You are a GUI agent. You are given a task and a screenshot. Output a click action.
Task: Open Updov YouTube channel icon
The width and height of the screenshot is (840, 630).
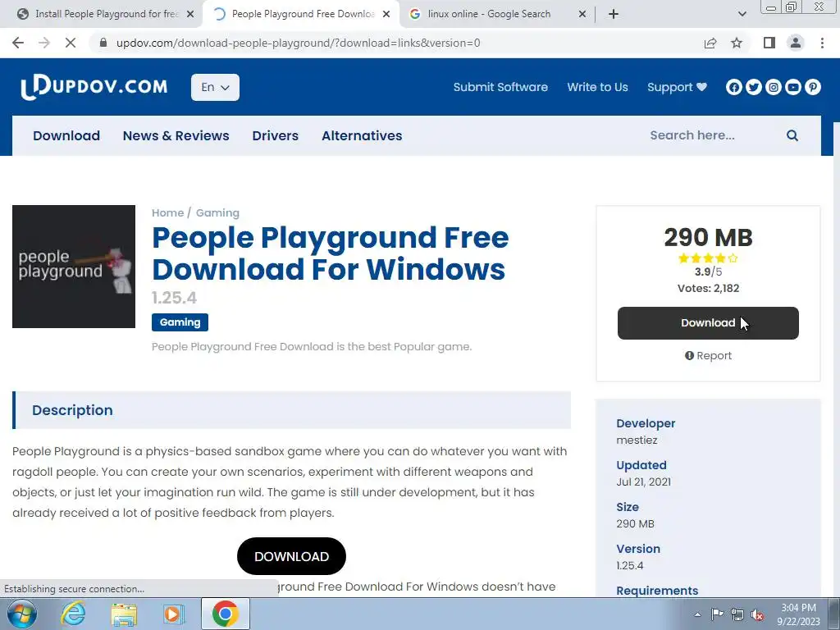(x=793, y=87)
